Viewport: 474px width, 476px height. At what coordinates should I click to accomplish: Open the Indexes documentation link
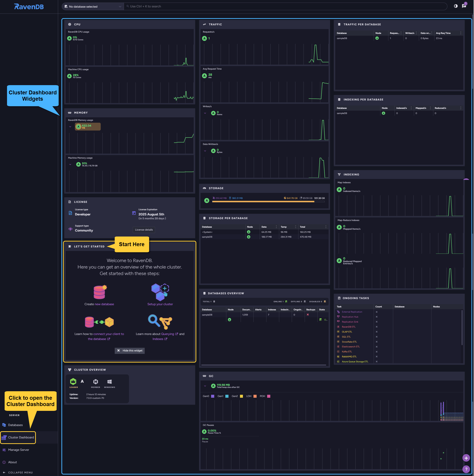[x=160, y=339]
